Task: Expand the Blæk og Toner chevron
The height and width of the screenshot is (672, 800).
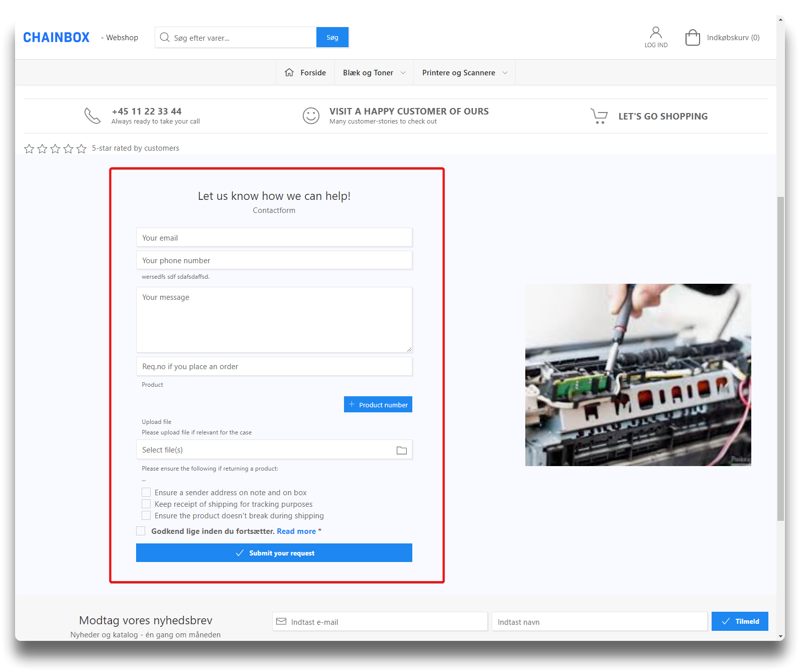Action: (403, 73)
